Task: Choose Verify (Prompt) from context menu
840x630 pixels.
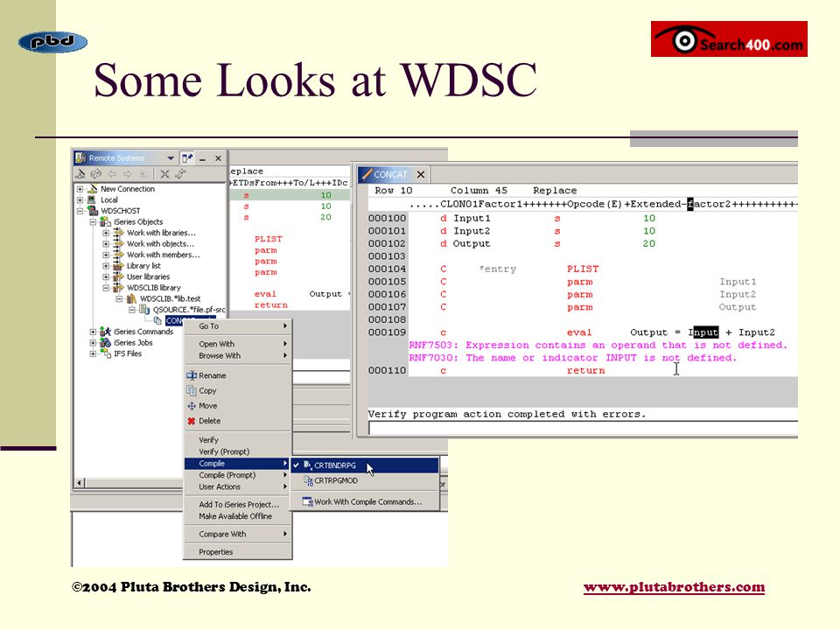Action: coord(238,451)
